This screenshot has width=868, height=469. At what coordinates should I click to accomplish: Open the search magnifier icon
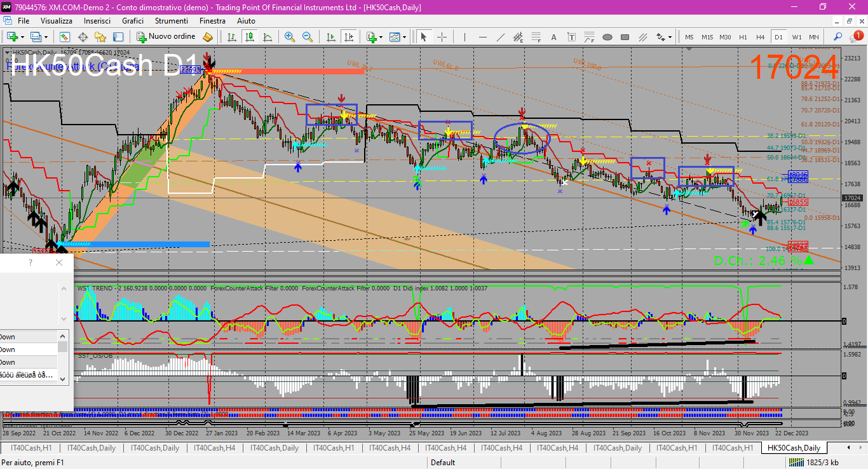(838, 37)
